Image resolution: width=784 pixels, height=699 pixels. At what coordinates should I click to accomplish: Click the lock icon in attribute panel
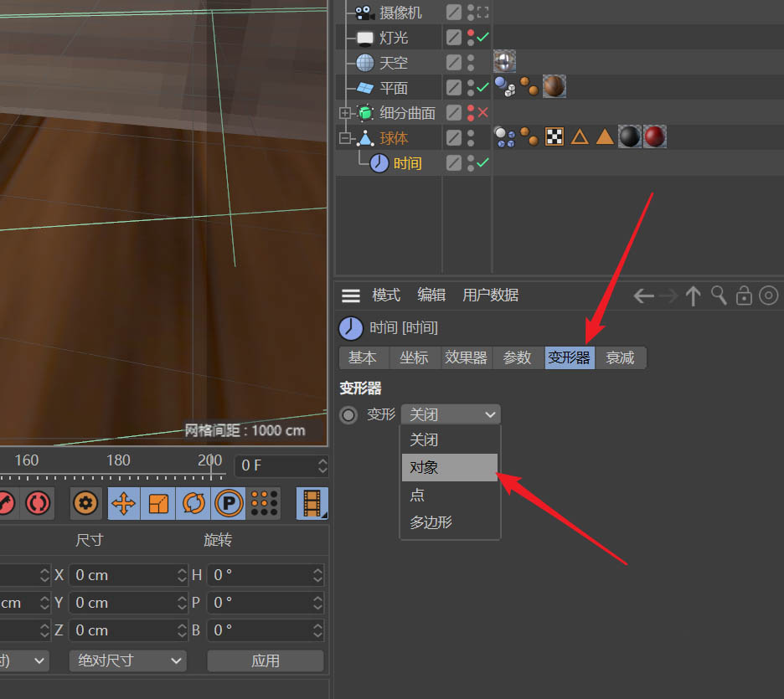pos(744,296)
